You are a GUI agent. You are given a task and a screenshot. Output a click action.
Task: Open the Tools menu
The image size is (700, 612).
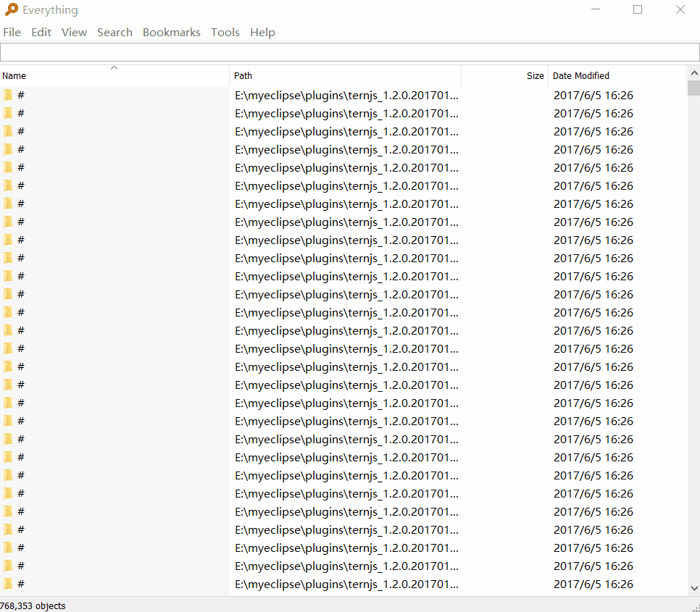coord(225,32)
